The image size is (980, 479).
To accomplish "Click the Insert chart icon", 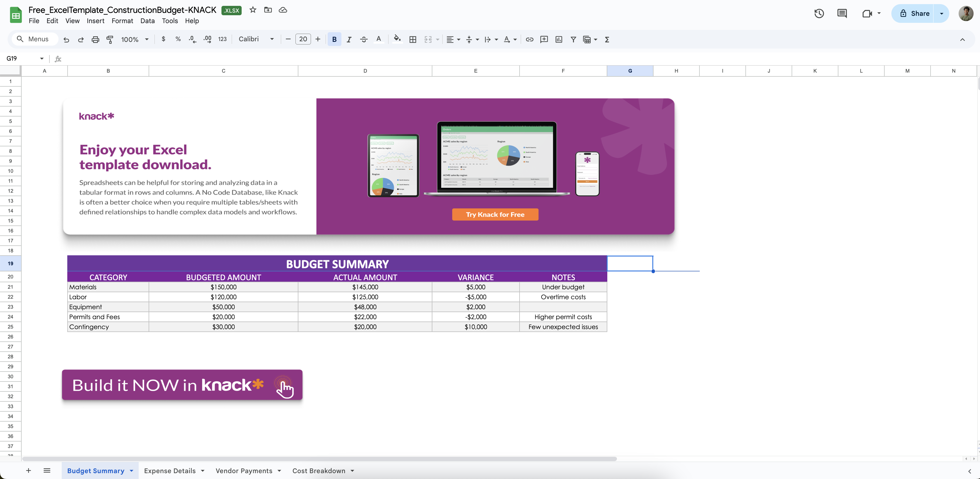I will tap(558, 39).
